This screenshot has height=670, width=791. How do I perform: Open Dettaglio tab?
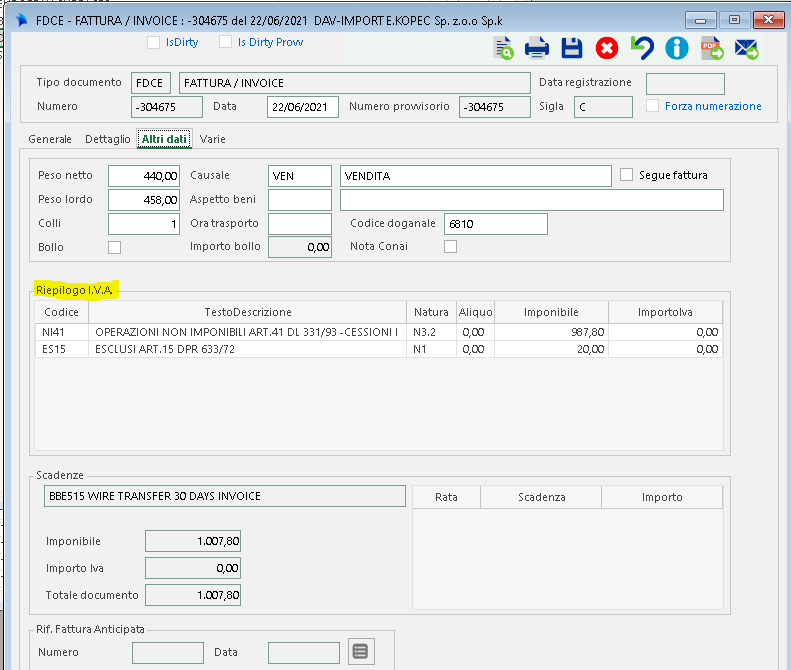pyautogui.click(x=107, y=139)
